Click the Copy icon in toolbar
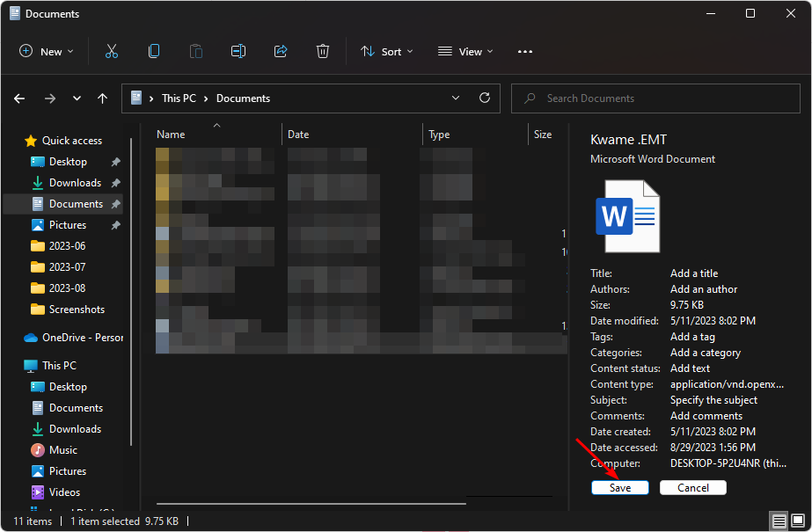Image resolution: width=812 pixels, height=532 pixels. click(x=154, y=52)
